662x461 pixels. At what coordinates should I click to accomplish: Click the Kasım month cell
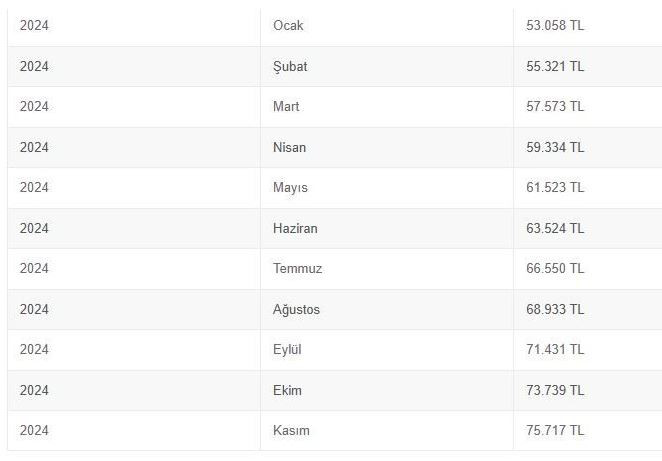(x=291, y=431)
